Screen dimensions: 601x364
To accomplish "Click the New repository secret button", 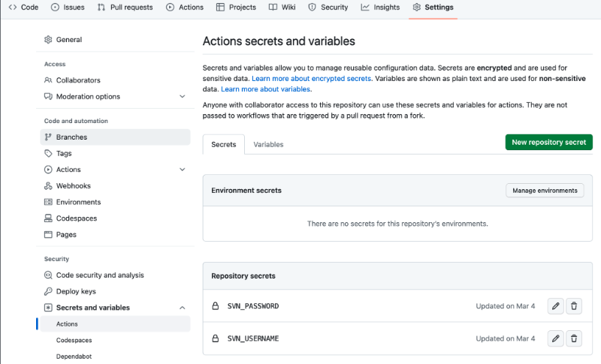I will click(x=548, y=142).
